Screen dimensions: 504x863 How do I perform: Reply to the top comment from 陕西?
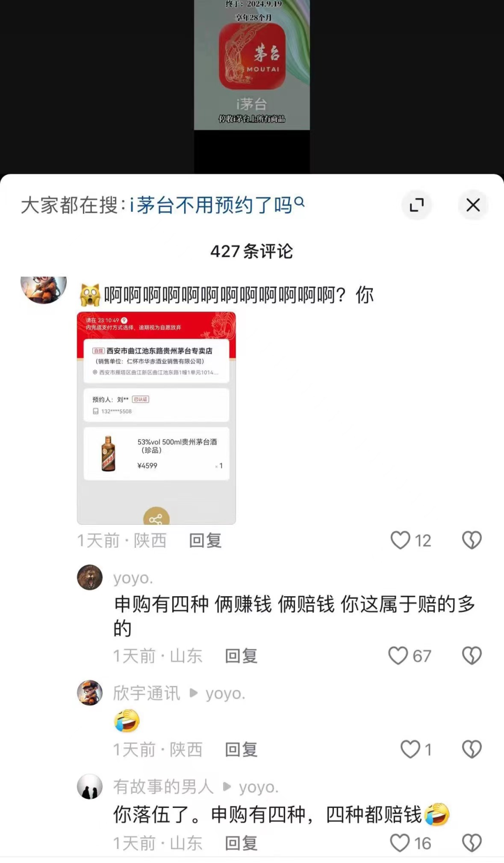(205, 540)
